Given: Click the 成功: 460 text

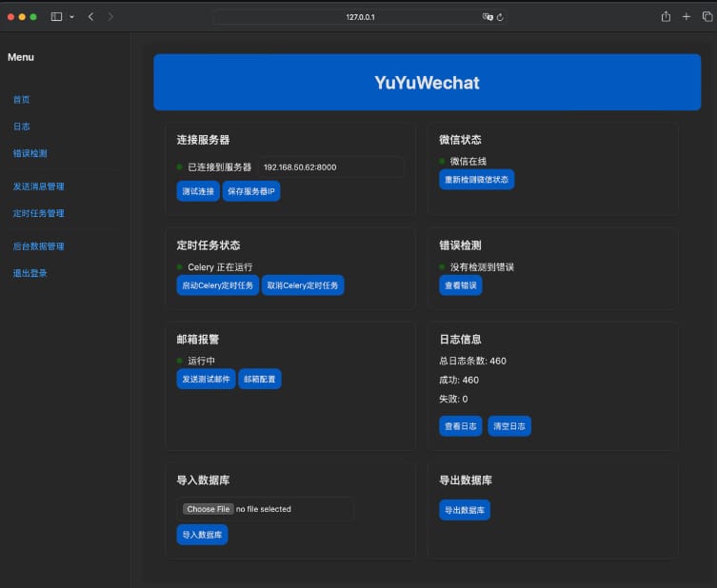Looking at the screenshot, I should point(459,381).
